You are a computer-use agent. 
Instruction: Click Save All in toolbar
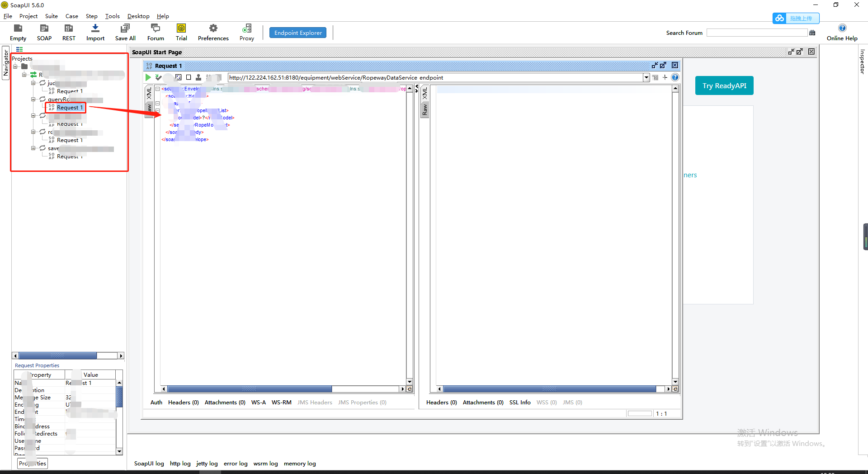pos(125,32)
